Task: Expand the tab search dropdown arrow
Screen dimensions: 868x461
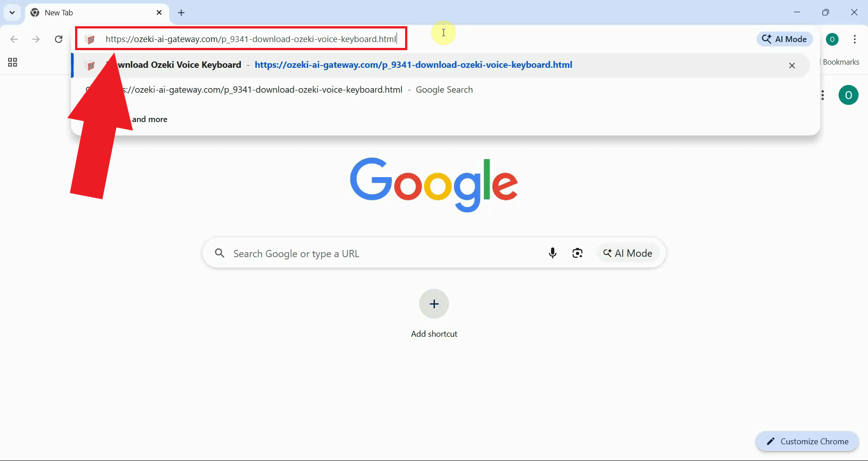Action: pos(12,13)
